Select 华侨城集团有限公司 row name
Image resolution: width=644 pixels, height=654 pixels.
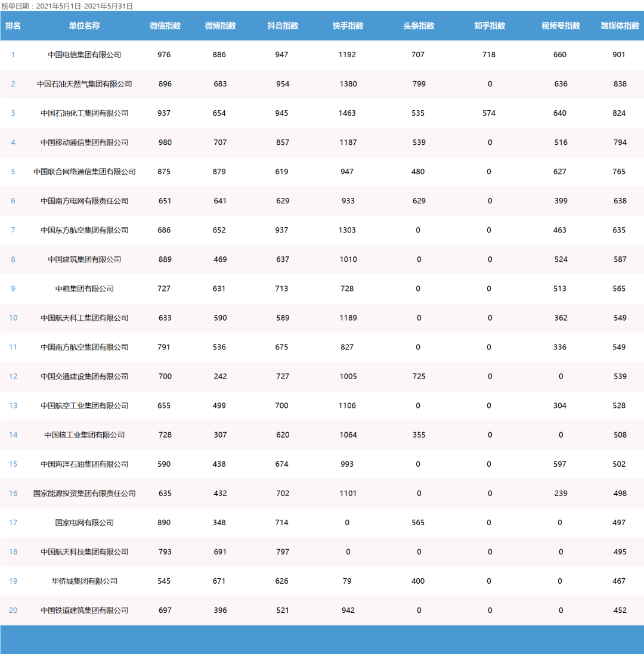[x=84, y=581]
